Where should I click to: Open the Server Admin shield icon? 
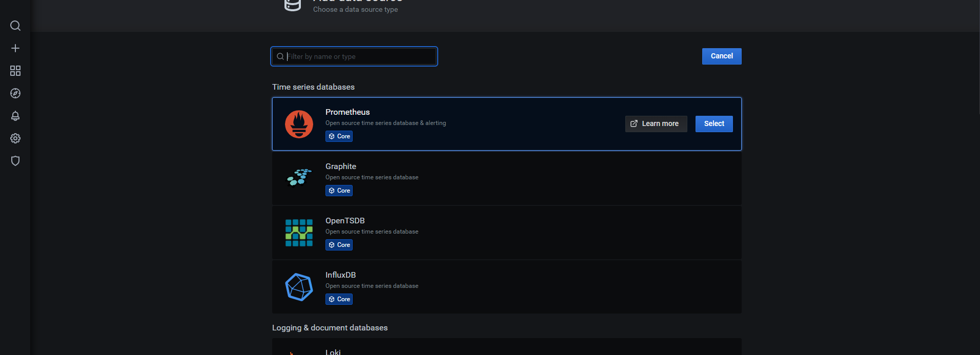15,161
